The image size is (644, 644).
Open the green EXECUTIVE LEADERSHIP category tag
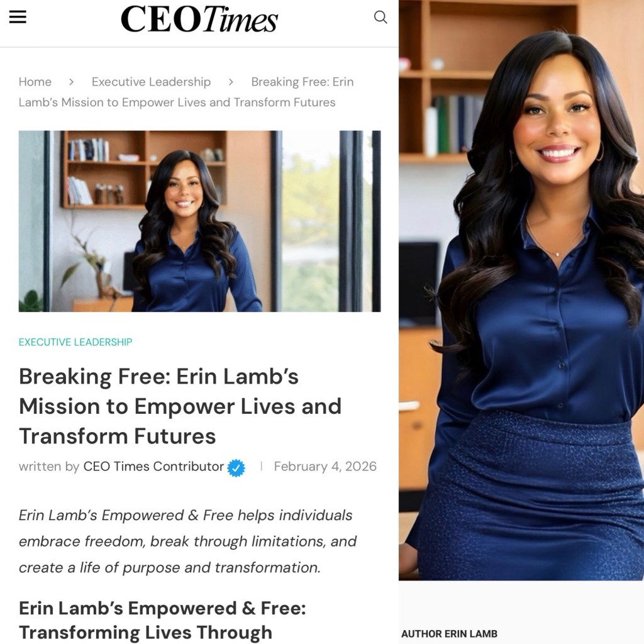(x=75, y=342)
